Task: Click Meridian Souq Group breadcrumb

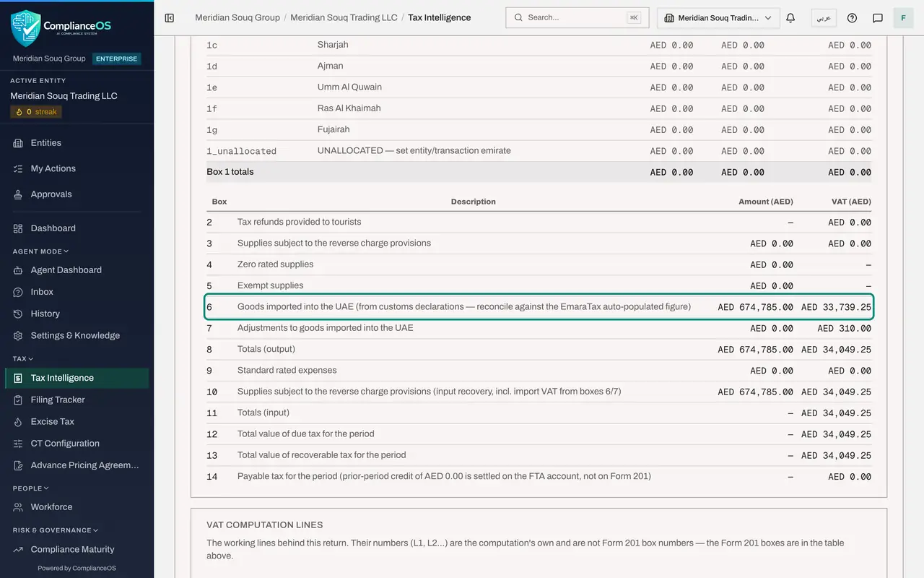Action: [x=237, y=17]
